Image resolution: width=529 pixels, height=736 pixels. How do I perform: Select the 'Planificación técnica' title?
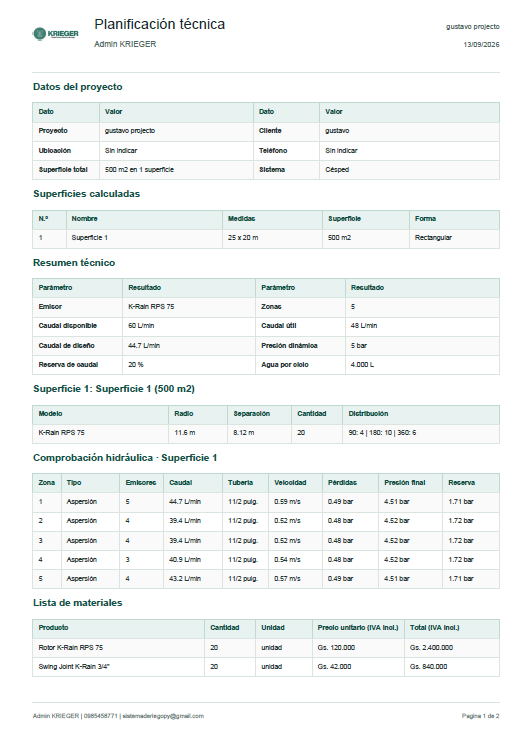pos(160,24)
